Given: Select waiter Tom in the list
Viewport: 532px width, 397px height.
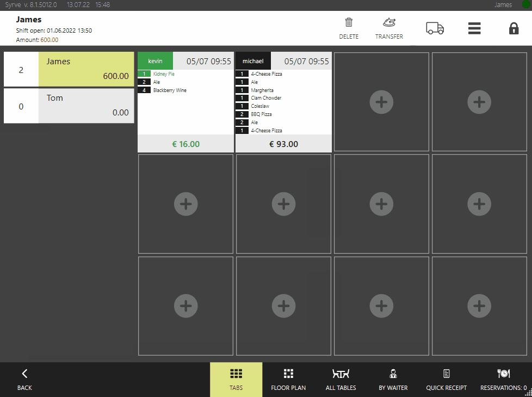Looking at the screenshot, I should coord(86,106).
